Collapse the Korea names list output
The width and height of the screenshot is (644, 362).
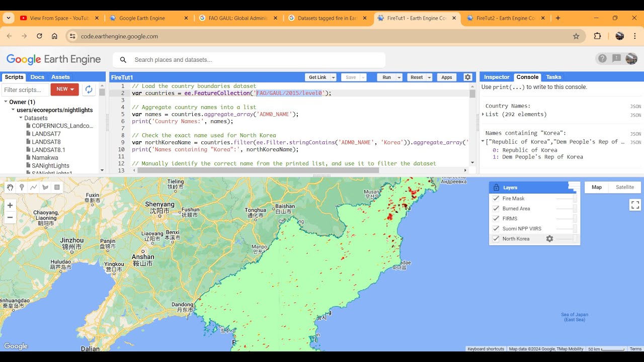coord(483,142)
